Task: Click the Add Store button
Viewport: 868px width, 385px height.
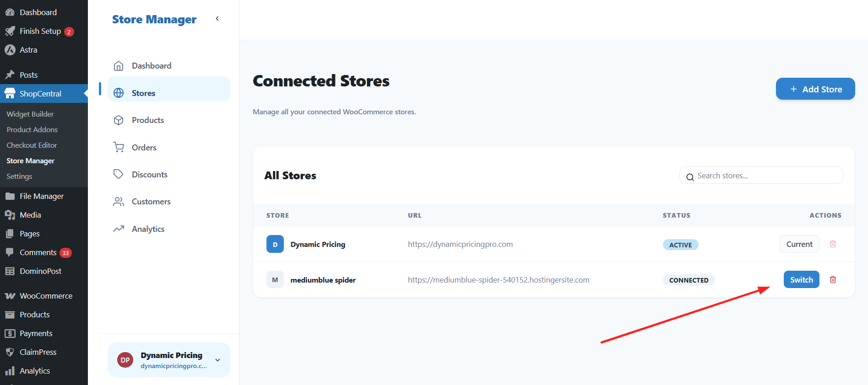Action: point(815,89)
